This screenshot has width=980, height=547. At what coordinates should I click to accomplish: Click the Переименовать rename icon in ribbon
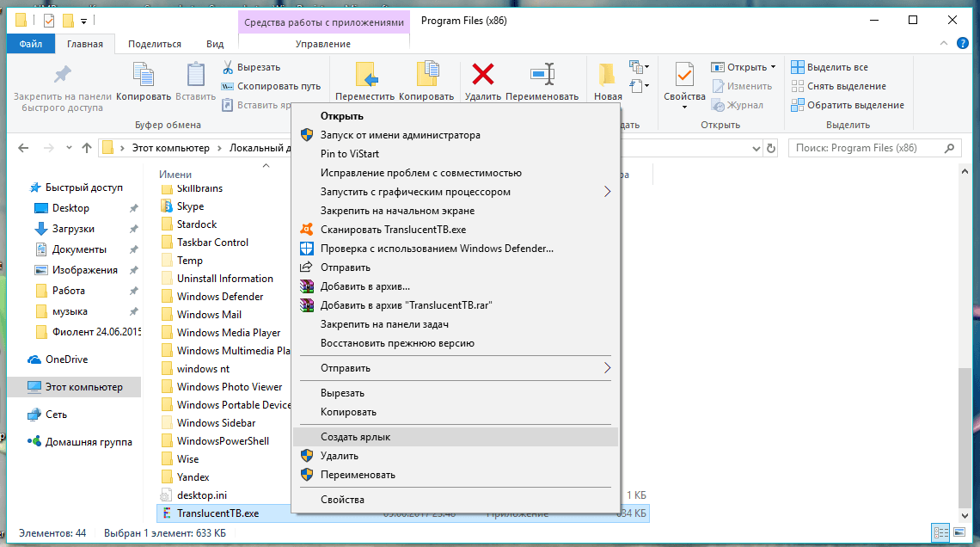pyautogui.click(x=542, y=74)
